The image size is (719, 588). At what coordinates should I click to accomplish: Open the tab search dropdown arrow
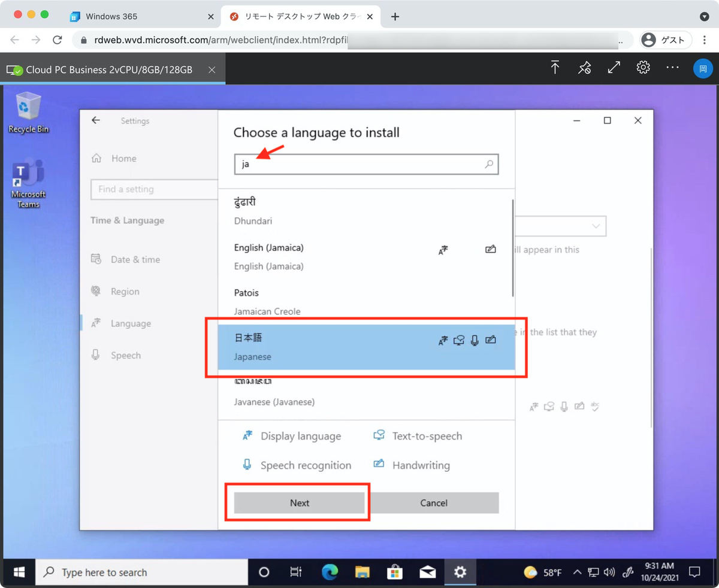pos(705,17)
